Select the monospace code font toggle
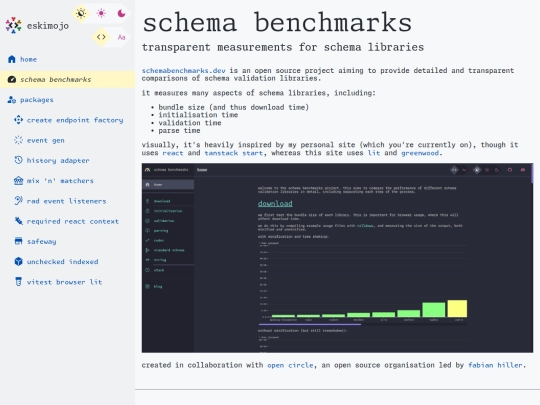 tap(101, 37)
